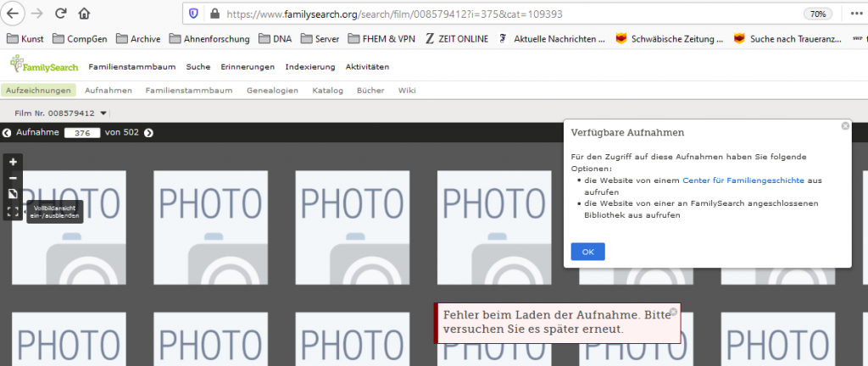Click the FamilySearch logo
This screenshot has height=366, width=868.
pos(46,65)
